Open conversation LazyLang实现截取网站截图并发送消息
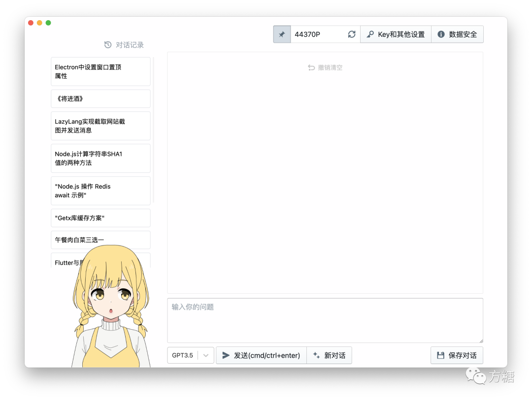 tap(100, 126)
